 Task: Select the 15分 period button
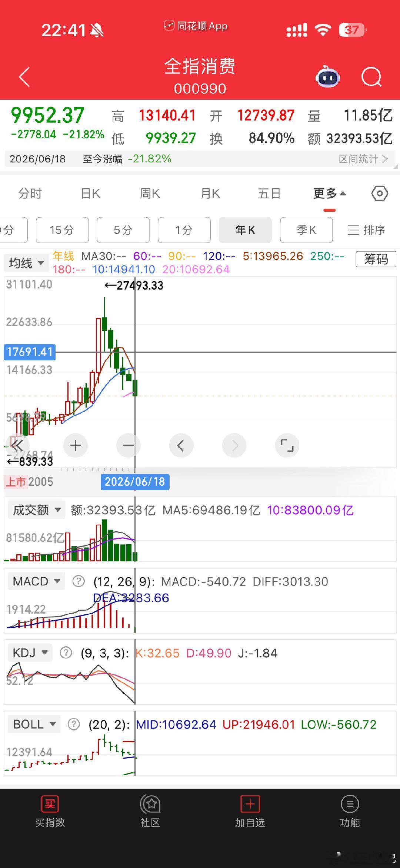[x=62, y=230]
